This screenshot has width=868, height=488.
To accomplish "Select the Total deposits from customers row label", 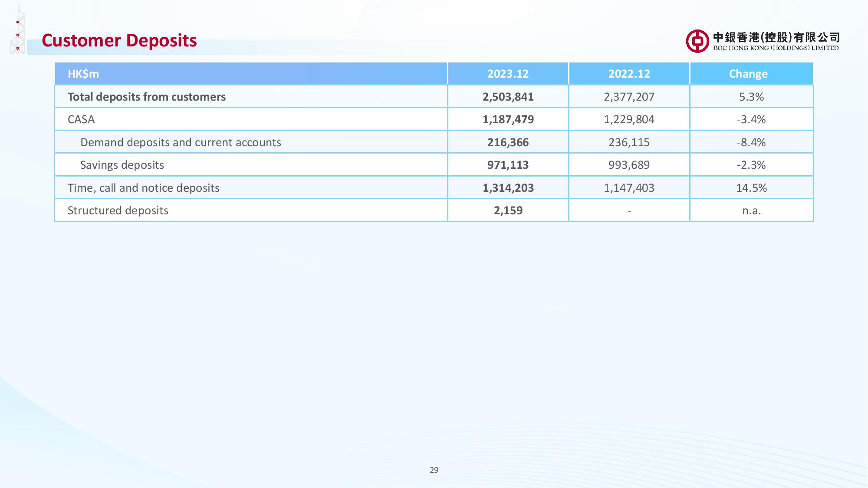I will click(147, 97).
